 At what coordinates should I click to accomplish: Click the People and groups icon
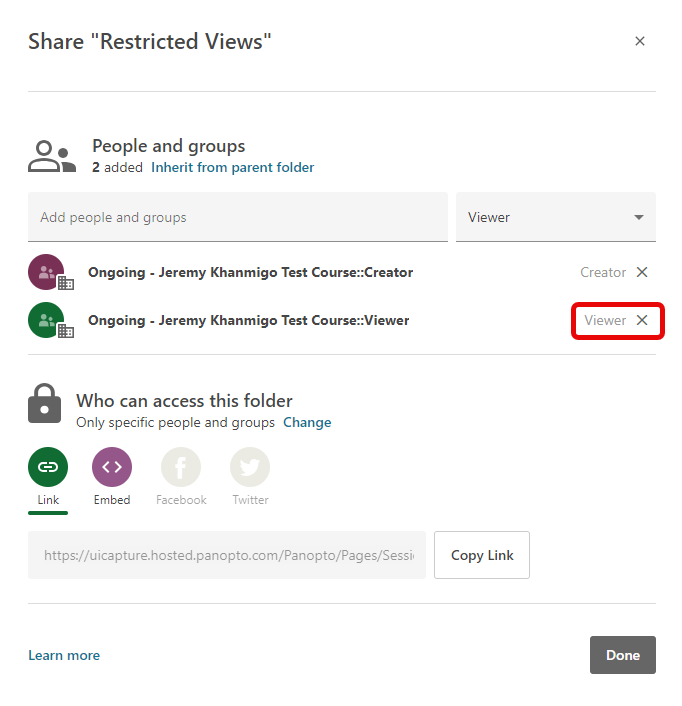tap(51, 156)
